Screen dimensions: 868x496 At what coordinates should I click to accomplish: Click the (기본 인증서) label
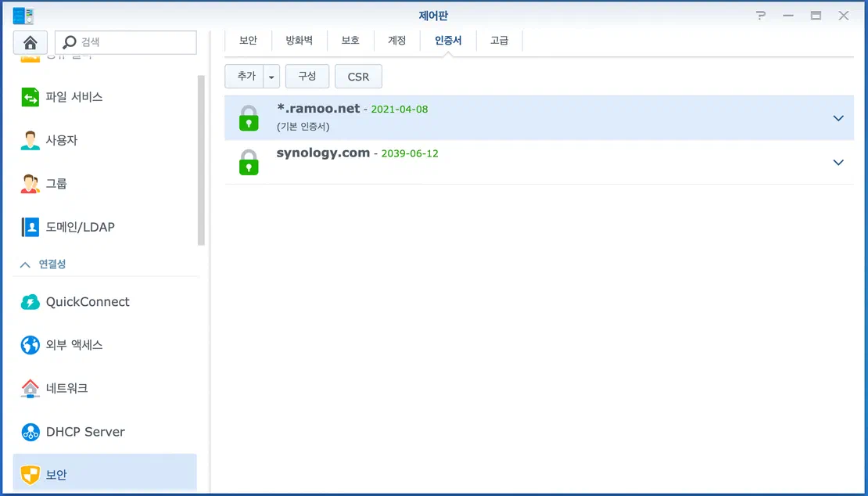(303, 127)
